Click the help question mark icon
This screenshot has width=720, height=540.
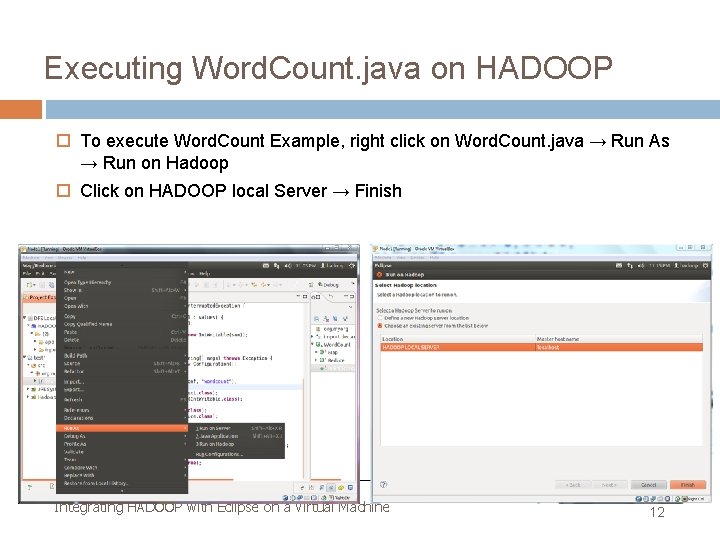pyautogui.click(x=383, y=484)
